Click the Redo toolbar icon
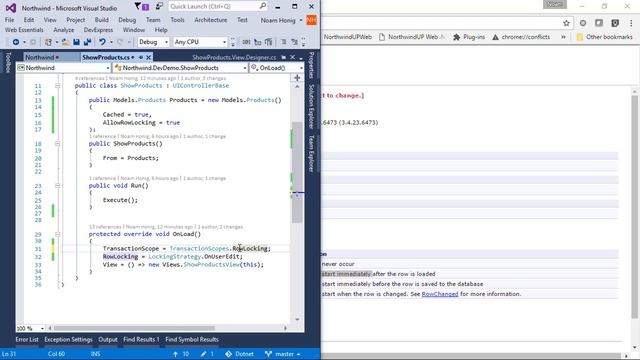 [x=120, y=42]
